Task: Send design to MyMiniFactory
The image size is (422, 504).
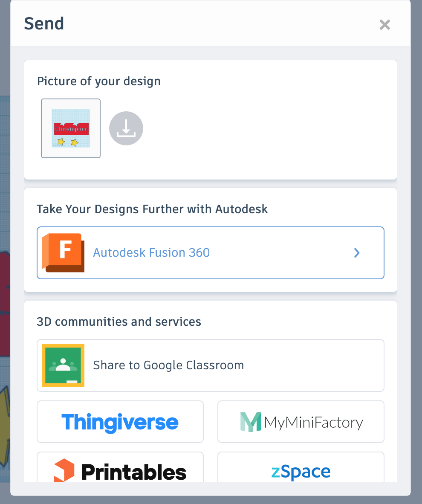Action: 301,422
